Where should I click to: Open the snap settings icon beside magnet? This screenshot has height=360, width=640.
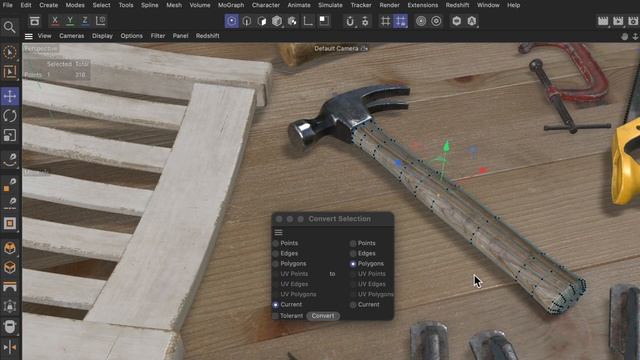[x=365, y=21]
